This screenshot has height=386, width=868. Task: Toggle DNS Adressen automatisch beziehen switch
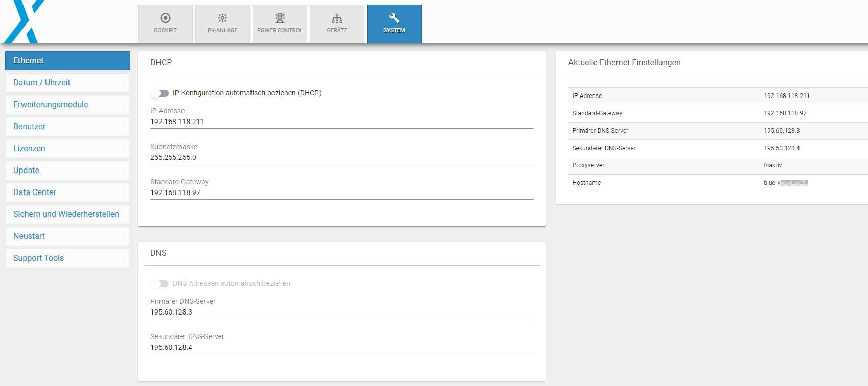pyautogui.click(x=159, y=284)
